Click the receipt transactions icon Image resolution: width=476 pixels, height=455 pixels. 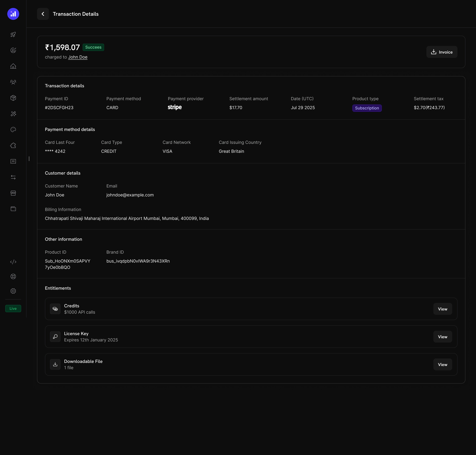(13, 161)
